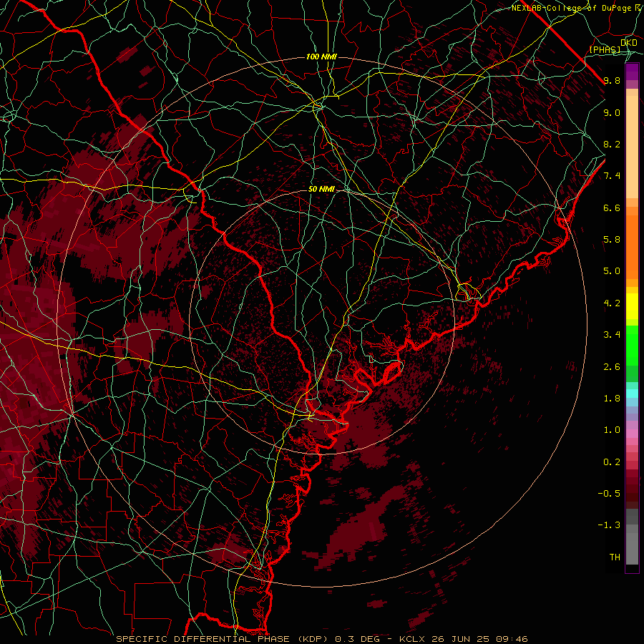Select the 1.8 scale value
644x644 pixels.
612,399
